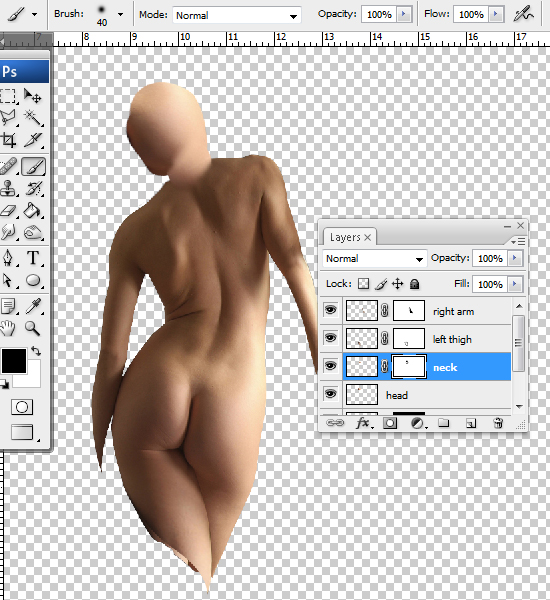This screenshot has height=600, width=550.
Task: Select the Notes tool
Action: tap(8, 306)
